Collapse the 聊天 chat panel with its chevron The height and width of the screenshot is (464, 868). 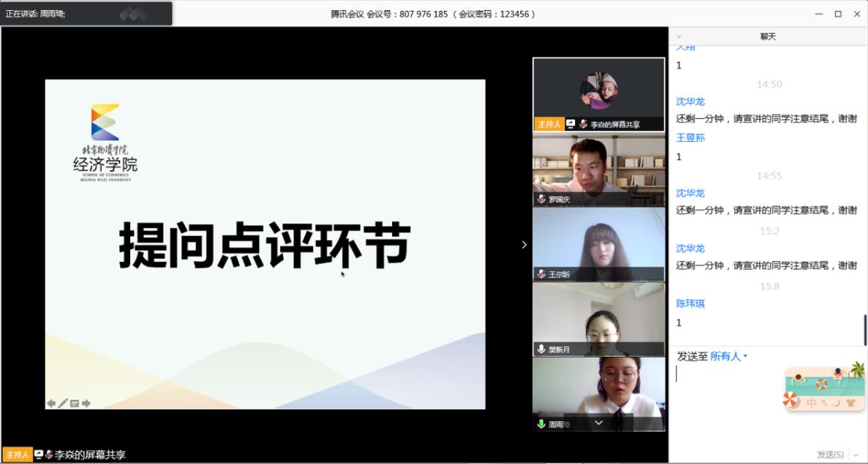click(678, 36)
